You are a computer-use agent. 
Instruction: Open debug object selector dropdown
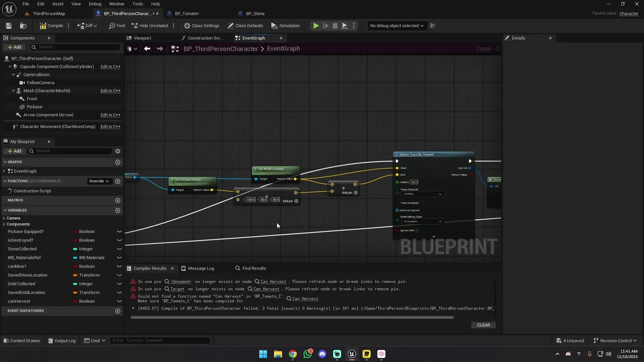(x=396, y=26)
